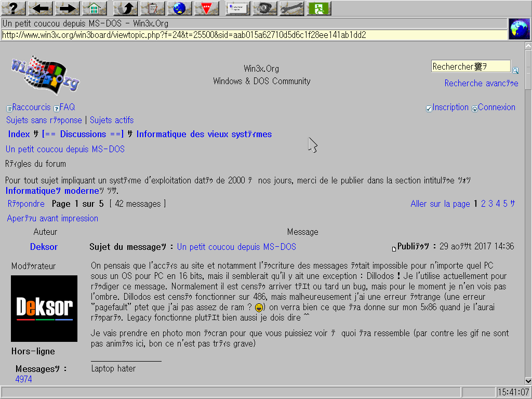This screenshot has height=399, width=532.
Task: Click the URL address field
Action: (254, 35)
